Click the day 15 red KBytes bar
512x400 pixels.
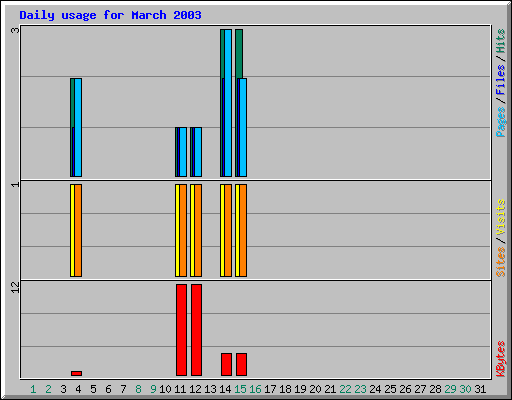[x=241, y=364]
